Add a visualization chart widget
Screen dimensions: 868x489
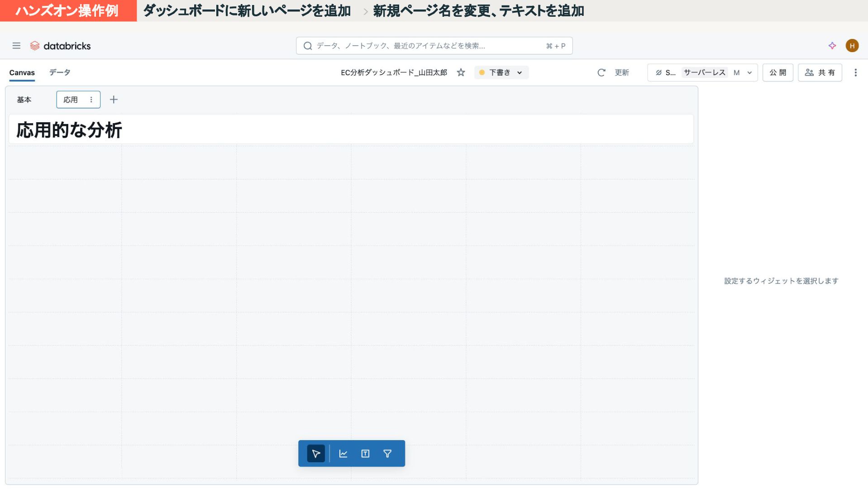(x=343, y=453)
